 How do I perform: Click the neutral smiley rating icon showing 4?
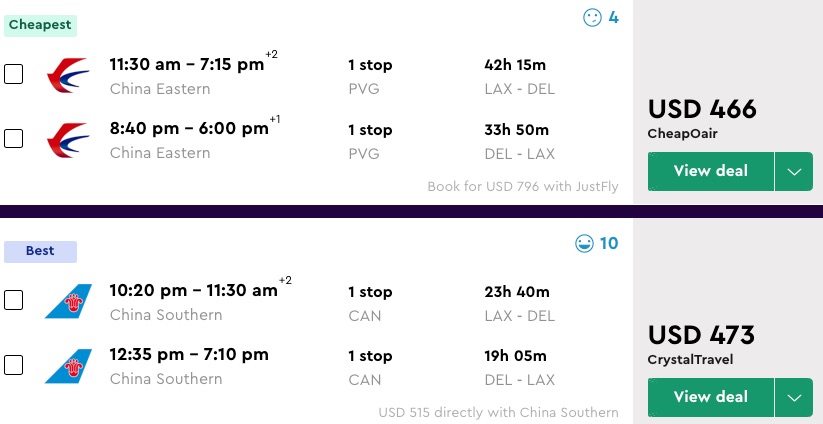coord(592,17)
